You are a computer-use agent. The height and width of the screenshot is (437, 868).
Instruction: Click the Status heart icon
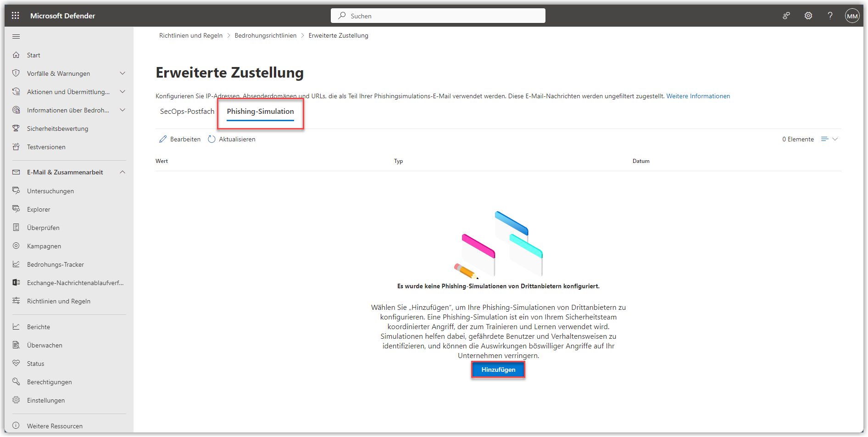point(16,363)
